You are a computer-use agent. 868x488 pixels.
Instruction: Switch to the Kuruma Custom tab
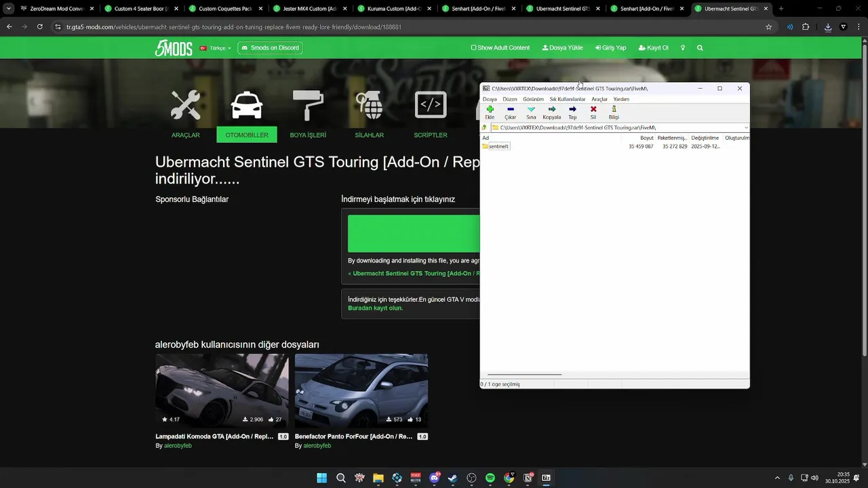click(x=393, y=9)
